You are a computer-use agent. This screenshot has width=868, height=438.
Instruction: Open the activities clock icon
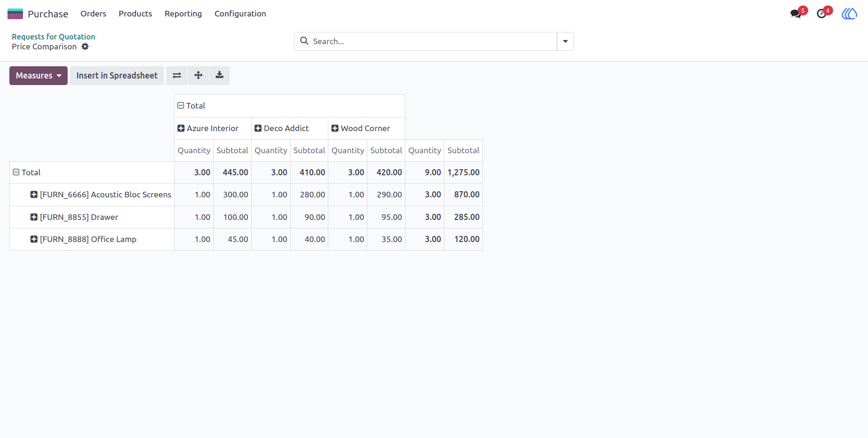821,14
